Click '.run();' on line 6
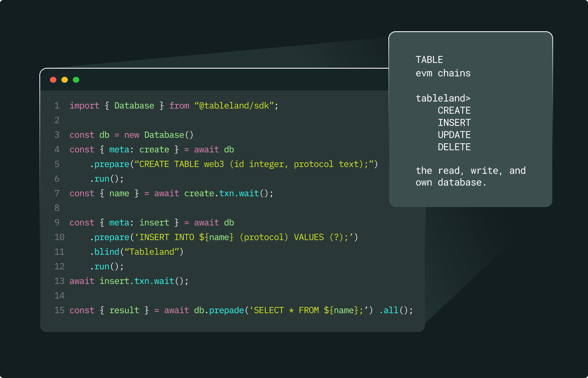The height and width of the screenshot is (378, 588). pos(107,179)
